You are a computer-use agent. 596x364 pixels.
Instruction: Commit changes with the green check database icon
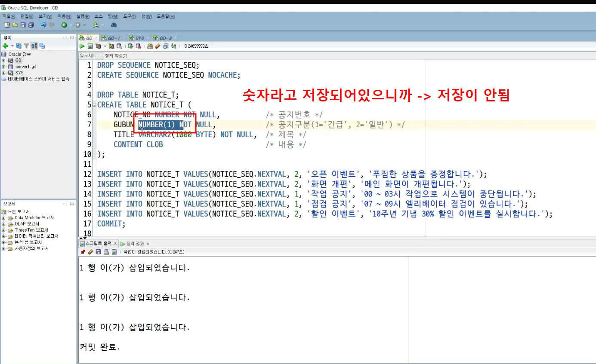[x=130, y=46]
